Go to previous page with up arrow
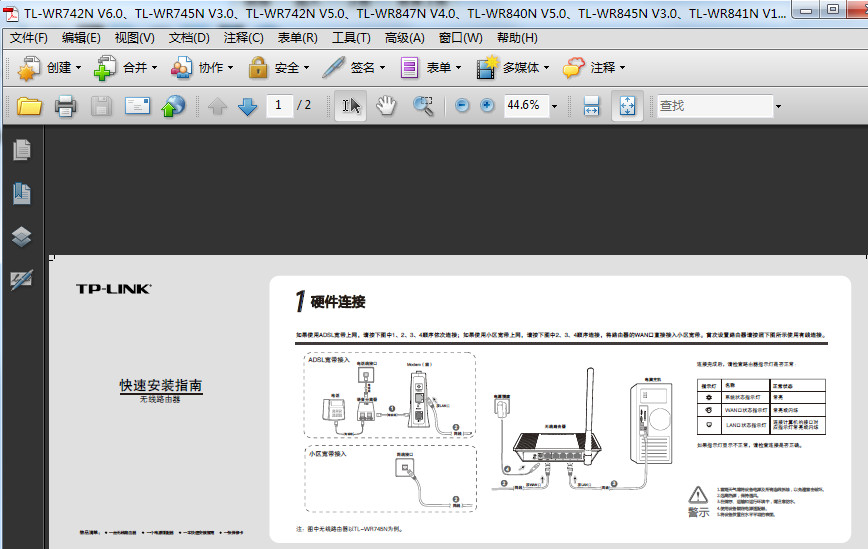The image size is (868, 549). [x=218, y=106]
